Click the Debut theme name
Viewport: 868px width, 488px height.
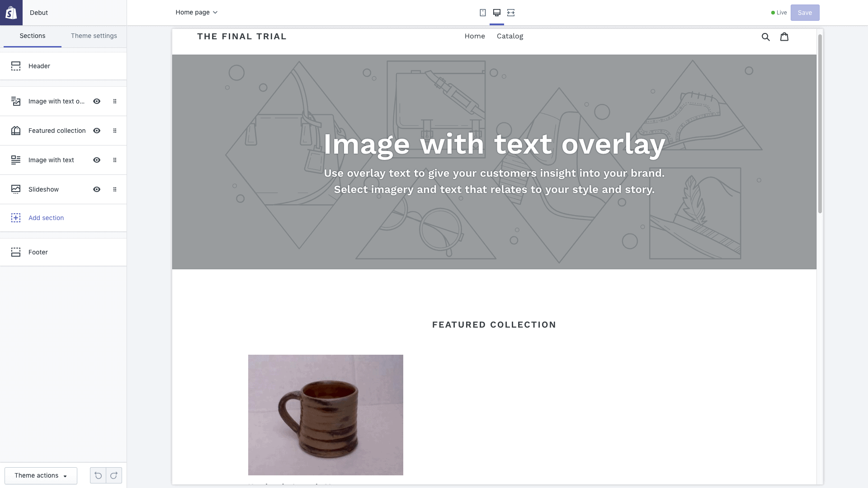tap(39, 13)
